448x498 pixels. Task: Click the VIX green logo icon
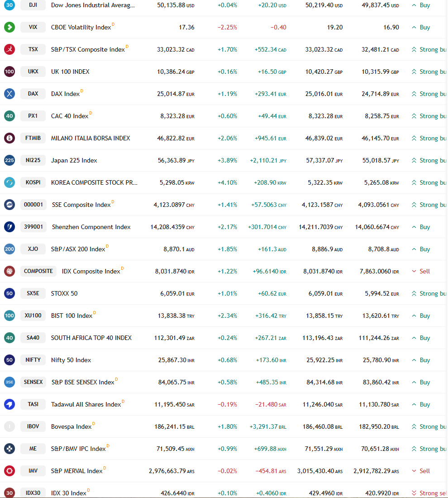point(10,27)
